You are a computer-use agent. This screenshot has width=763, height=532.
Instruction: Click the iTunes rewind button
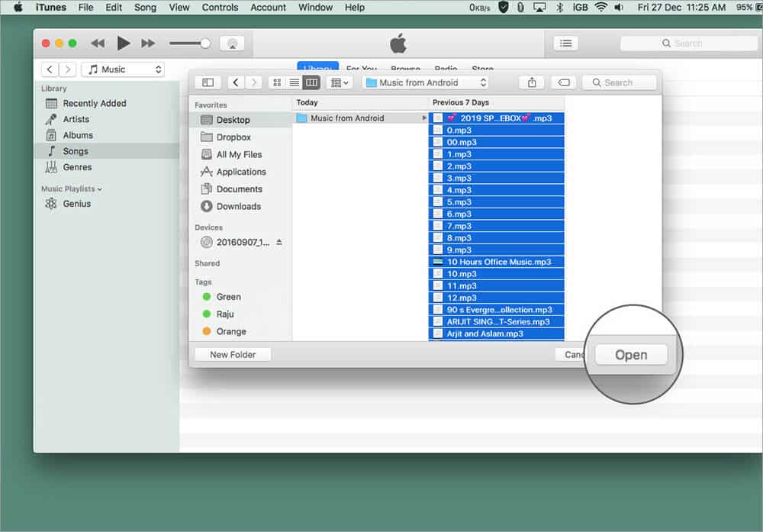98,44
